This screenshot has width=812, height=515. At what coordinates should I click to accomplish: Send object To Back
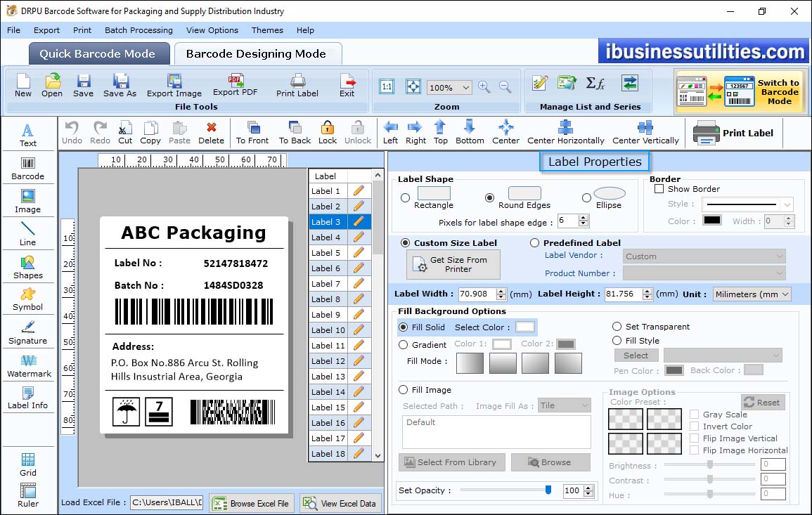(x=295, y=133)
